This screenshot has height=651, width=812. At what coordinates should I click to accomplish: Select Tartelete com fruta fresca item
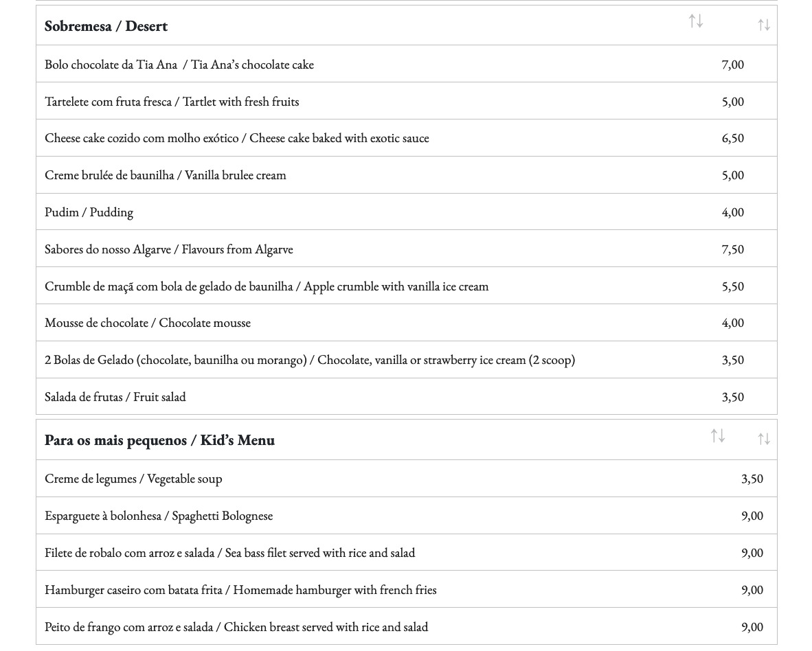tap(172, 102)
